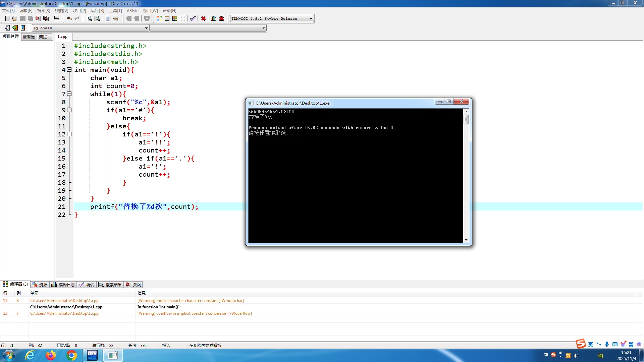Open the 运行[R] menu
The width and height of the screenshot is (644, 362).
(97, 11)
